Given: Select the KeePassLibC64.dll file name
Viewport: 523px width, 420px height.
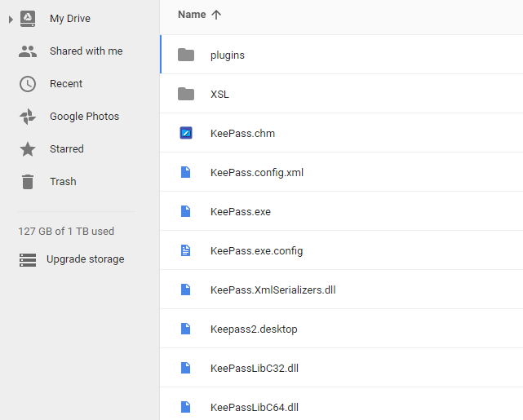Looking at the screenshot, I should 255,407.
